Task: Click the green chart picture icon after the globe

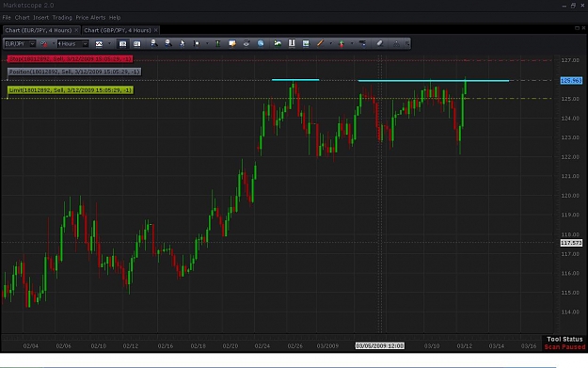Action: point(278,43)
